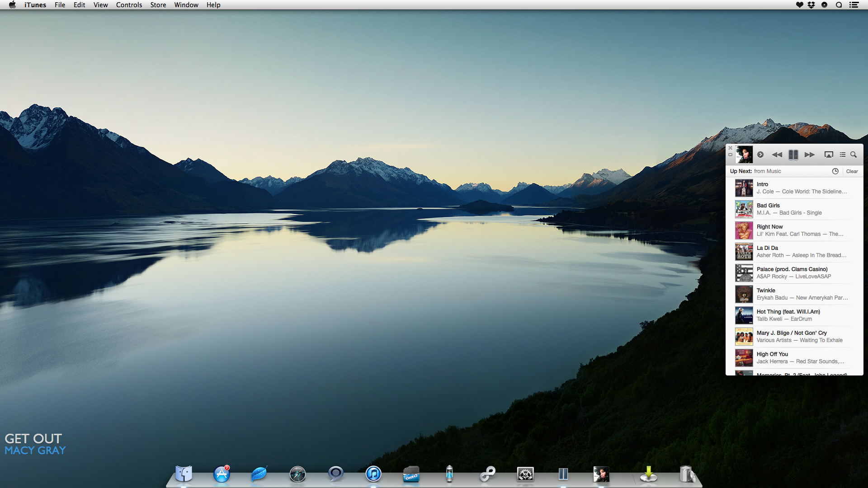Skip to the next track in mini player
The image size is (868, 488).
coord(810,155)
